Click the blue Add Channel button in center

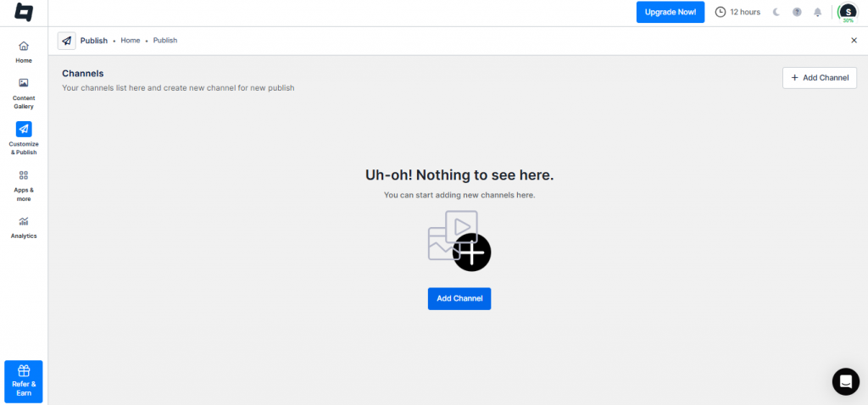459,298
